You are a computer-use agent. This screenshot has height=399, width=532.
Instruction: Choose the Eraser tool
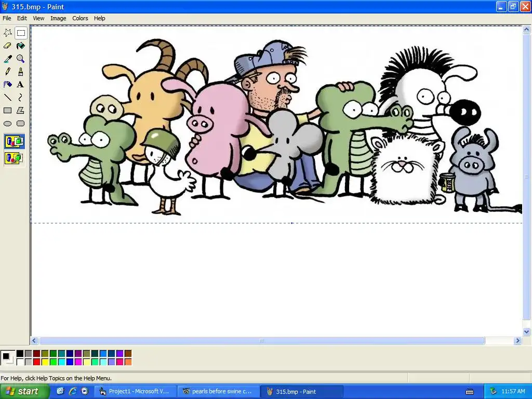7,46
